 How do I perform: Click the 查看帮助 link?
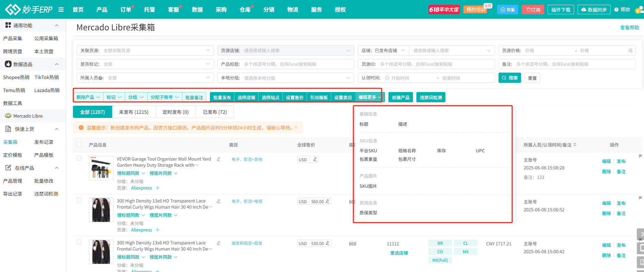[629, 28]
